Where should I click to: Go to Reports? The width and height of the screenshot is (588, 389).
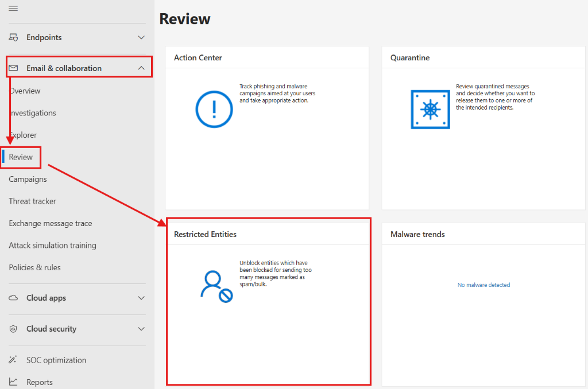[40, 382]
